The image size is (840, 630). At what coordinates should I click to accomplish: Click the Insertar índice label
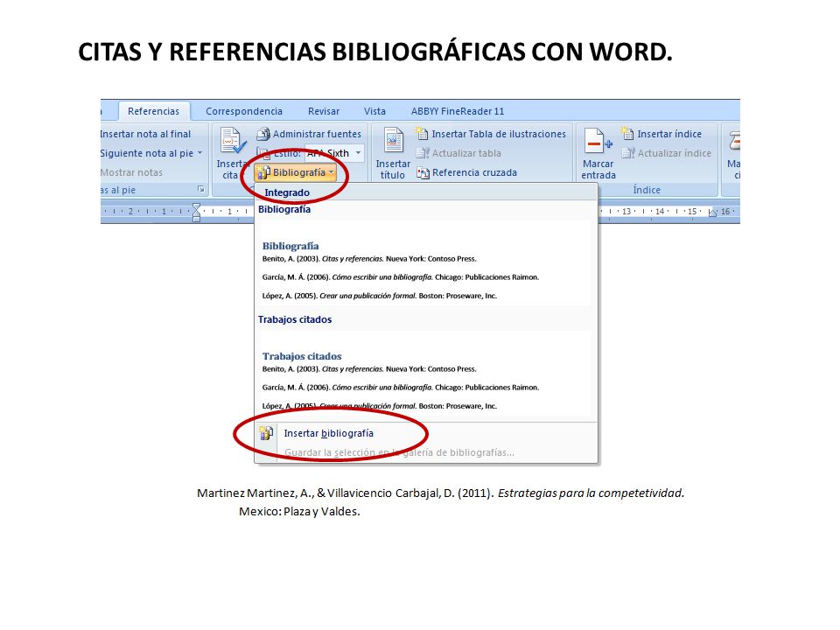[669, 134]
